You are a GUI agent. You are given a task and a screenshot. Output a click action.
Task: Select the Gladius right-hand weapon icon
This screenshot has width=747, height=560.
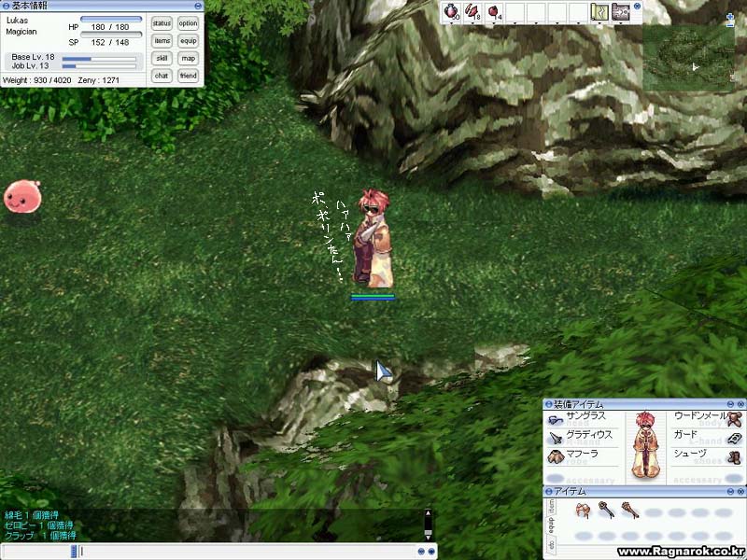pos(555,437)
